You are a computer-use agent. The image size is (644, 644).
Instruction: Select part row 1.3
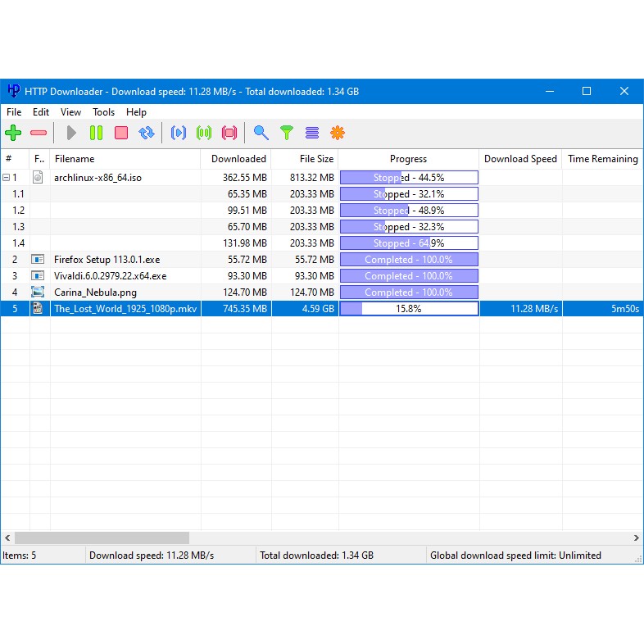[321, 227]
